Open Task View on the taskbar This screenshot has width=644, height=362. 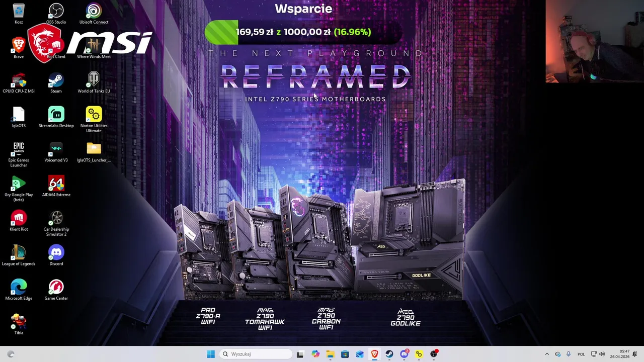point(300,354)
